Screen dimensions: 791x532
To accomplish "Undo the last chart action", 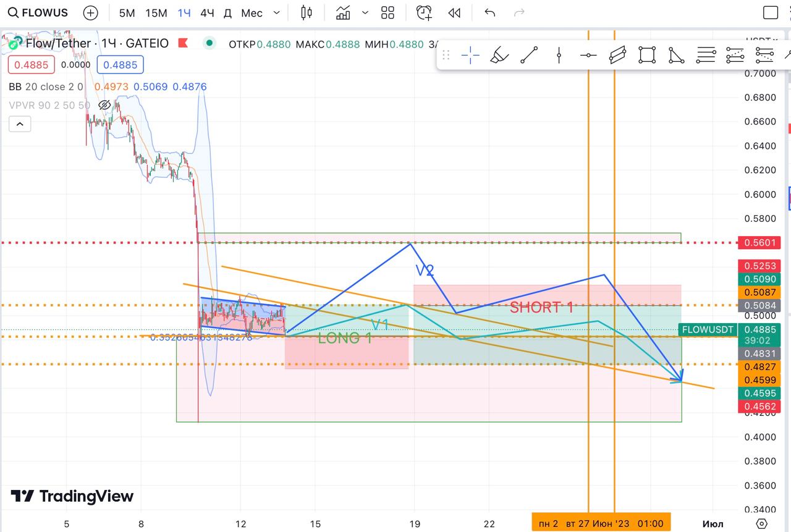I will 490,13.
